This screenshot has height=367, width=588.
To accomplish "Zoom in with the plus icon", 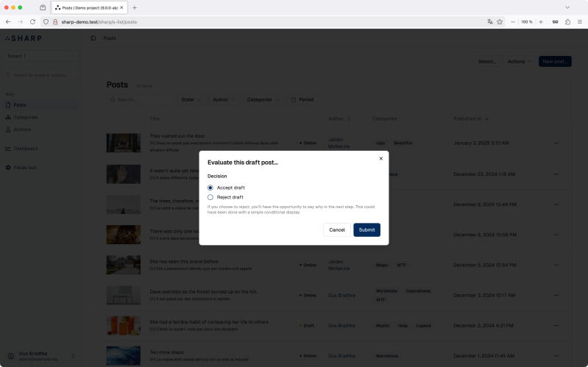I will coord(541,22).
